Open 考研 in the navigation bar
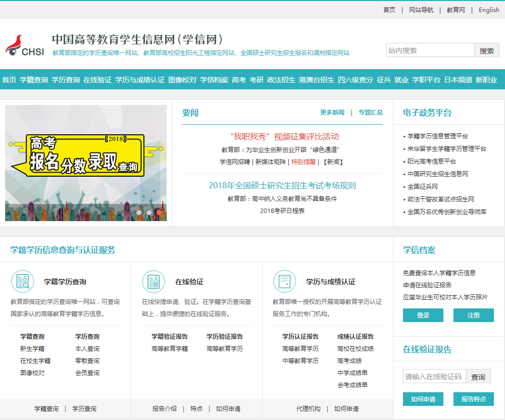Viewport: 505px width, 420px height. click(257, 80)
